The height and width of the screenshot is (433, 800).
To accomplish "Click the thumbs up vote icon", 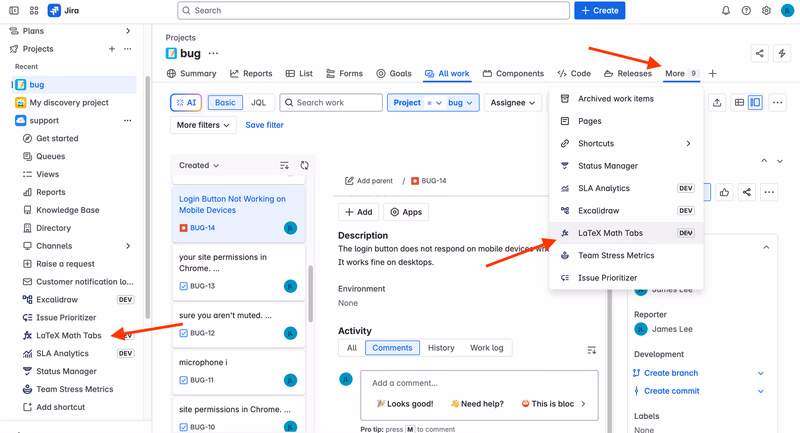I will 724,192.
